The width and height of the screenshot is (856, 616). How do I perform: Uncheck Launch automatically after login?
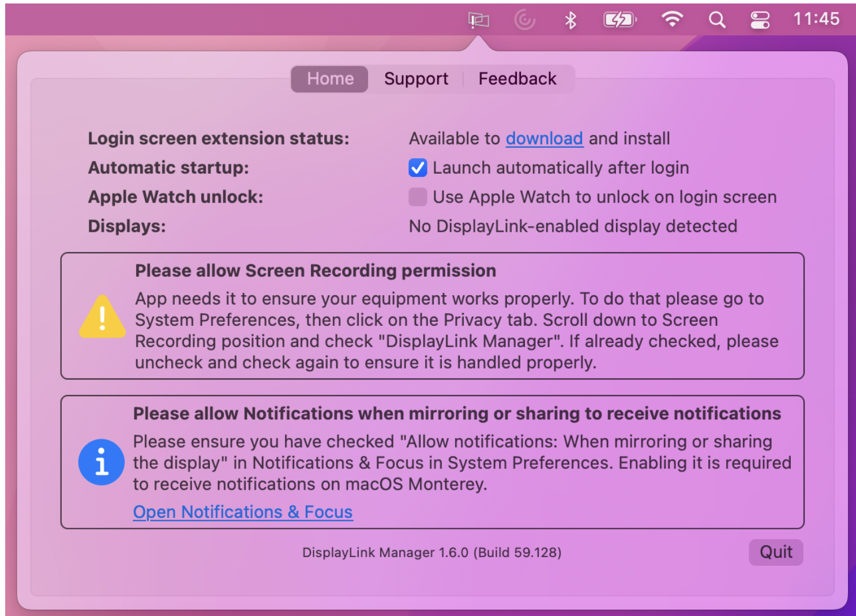coord(418,168)
